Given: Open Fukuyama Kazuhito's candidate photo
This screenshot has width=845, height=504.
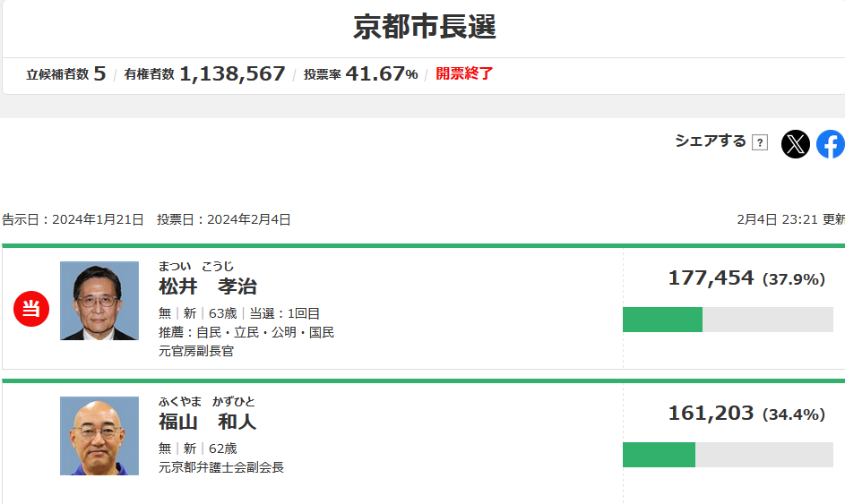Looking at the screenshot, I should [99, 436].
